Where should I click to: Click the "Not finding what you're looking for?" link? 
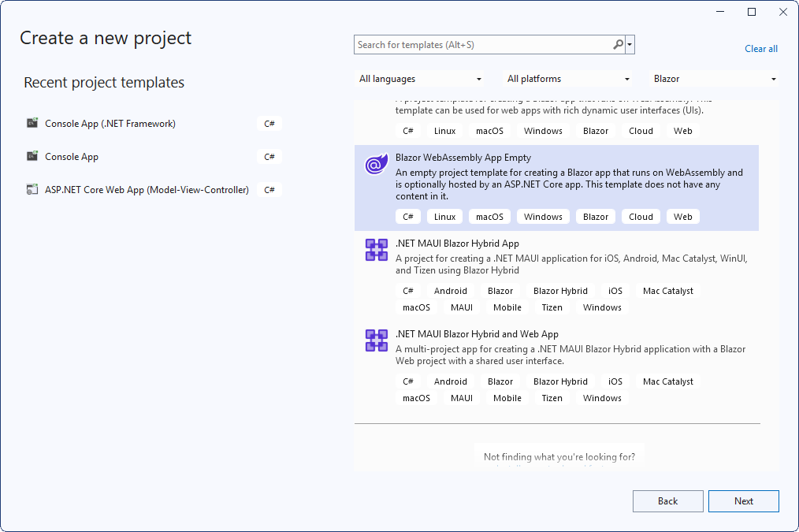[559, 456]
